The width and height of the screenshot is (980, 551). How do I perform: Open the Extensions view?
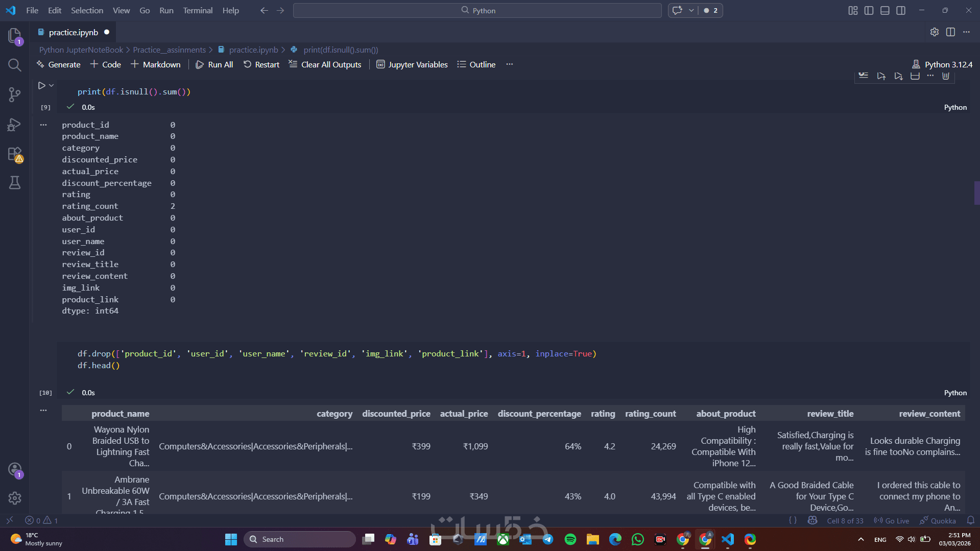pos(14,154)
